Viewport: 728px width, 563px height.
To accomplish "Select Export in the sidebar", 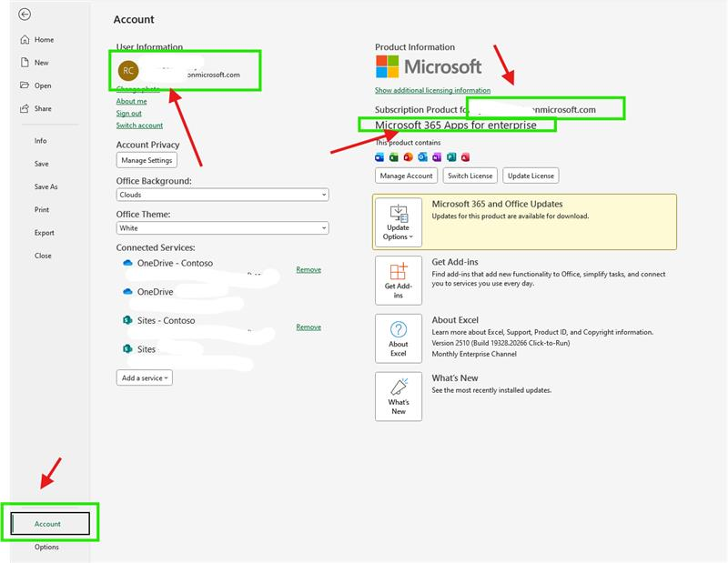I will click(x=44, y=233).
